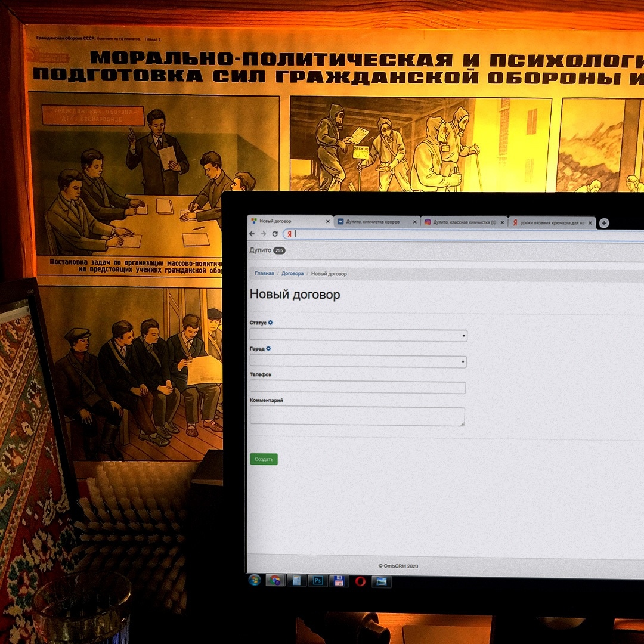Screen dimensions: 644x644
Task: Switch to the Дулито, химчистка ковров tab
Action: [x=377, y=222]
